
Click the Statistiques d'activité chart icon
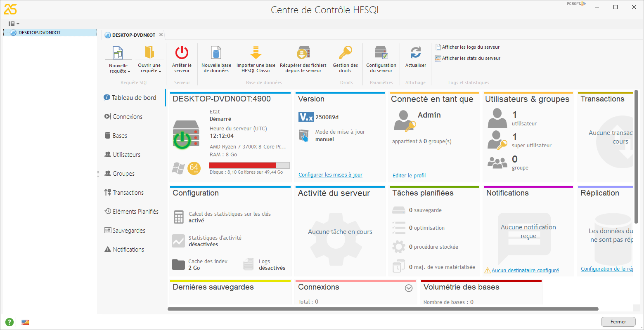(x=178, y=241)
